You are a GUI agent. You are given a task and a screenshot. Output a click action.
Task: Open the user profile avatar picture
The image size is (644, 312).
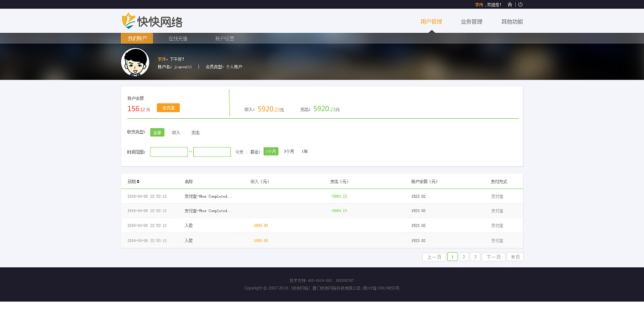coord(134,61)
